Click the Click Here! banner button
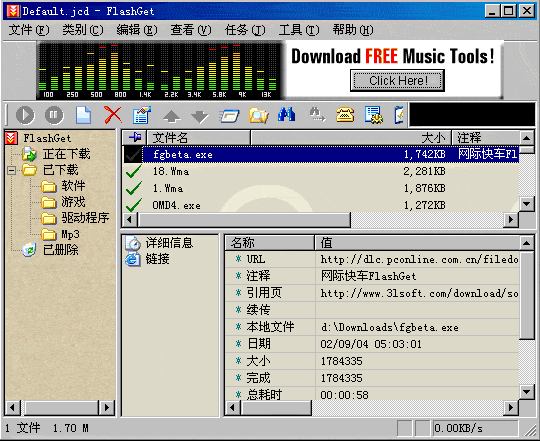The image size is (540, 441). [397, 81]
